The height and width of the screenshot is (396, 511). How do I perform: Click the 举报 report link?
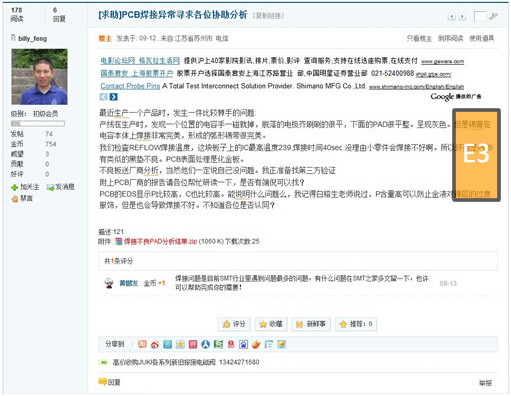[485, 383]
